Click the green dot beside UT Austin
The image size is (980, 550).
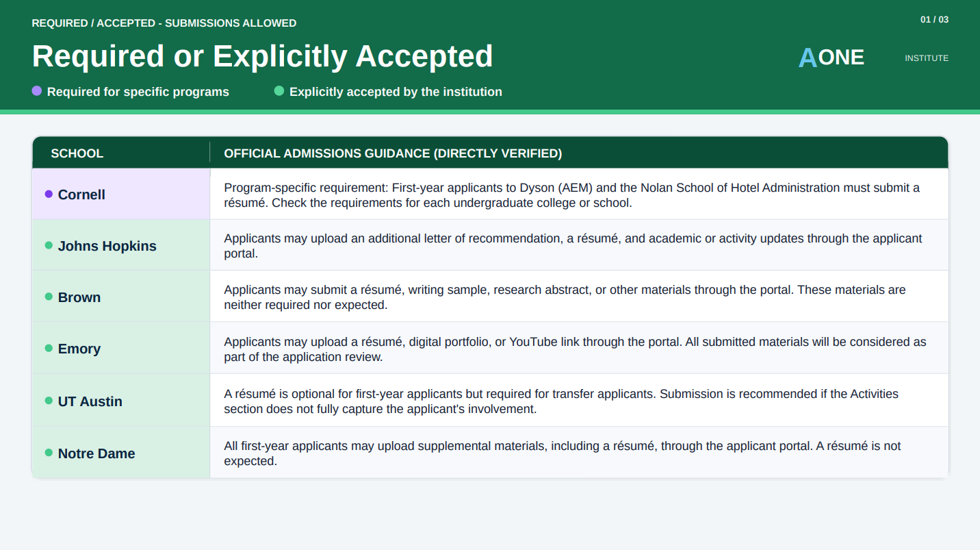pyautogui.click(x=49, y=401)
